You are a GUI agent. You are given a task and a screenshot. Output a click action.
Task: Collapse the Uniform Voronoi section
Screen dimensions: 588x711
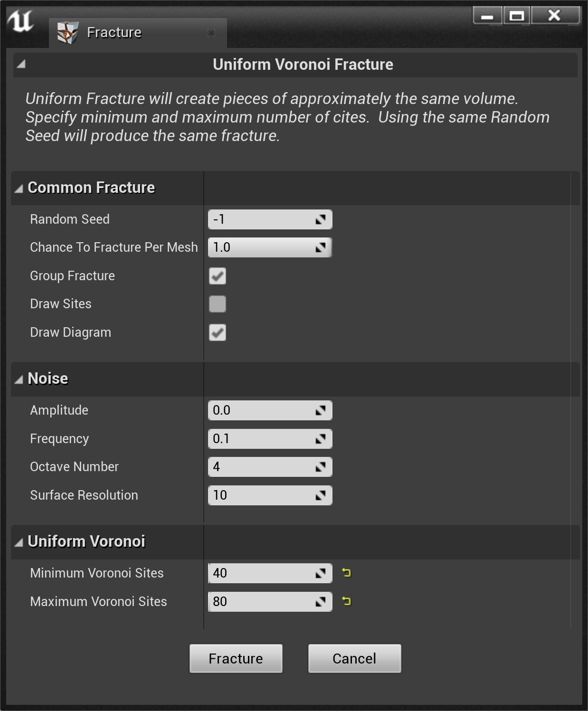click(18, 542)
